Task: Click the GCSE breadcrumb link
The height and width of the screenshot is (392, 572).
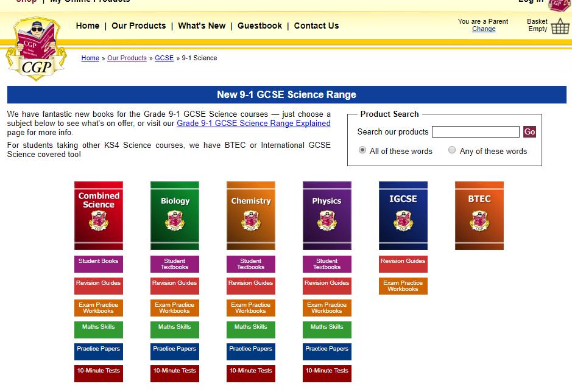Action: point(164,58)
